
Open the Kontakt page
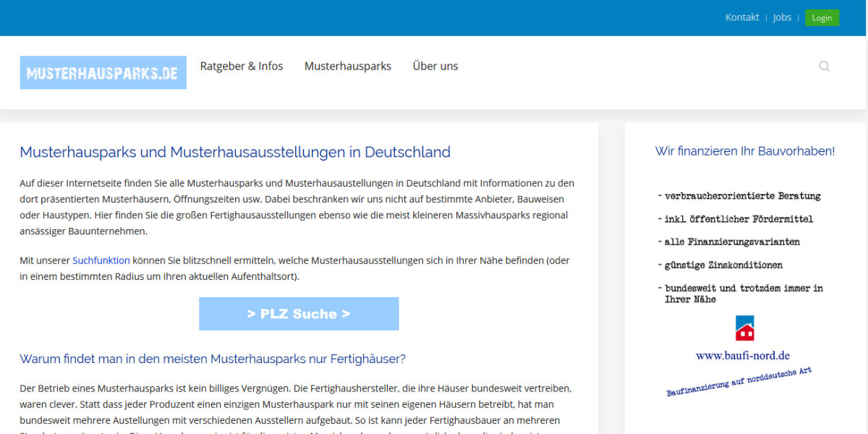pyautogui.click(x=742, y=17)
